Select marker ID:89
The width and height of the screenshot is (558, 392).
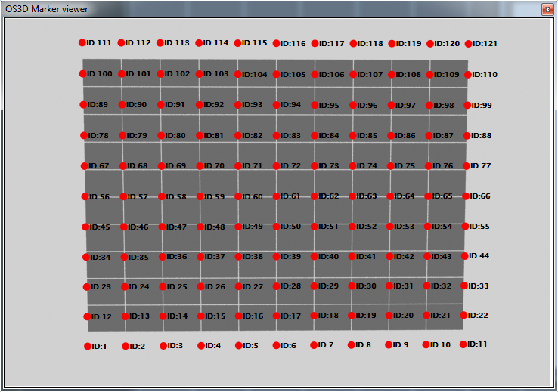click(x=83, y=105)
